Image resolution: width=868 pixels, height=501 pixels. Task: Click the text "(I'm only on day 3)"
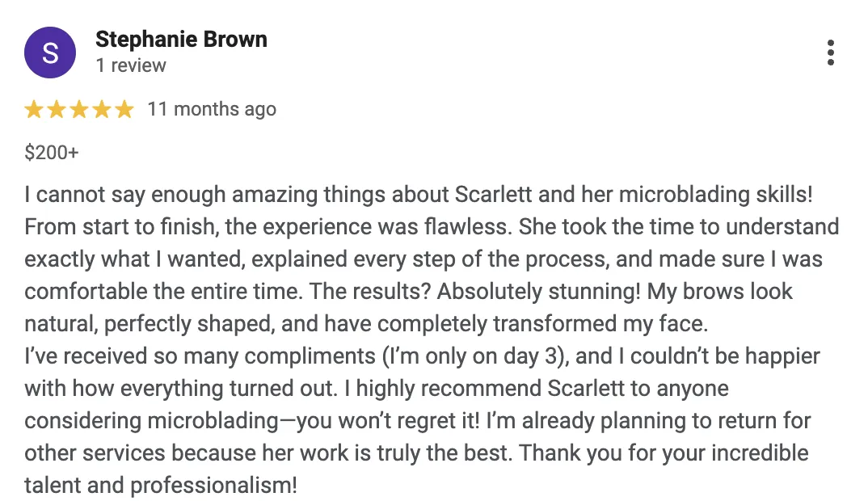475,356
